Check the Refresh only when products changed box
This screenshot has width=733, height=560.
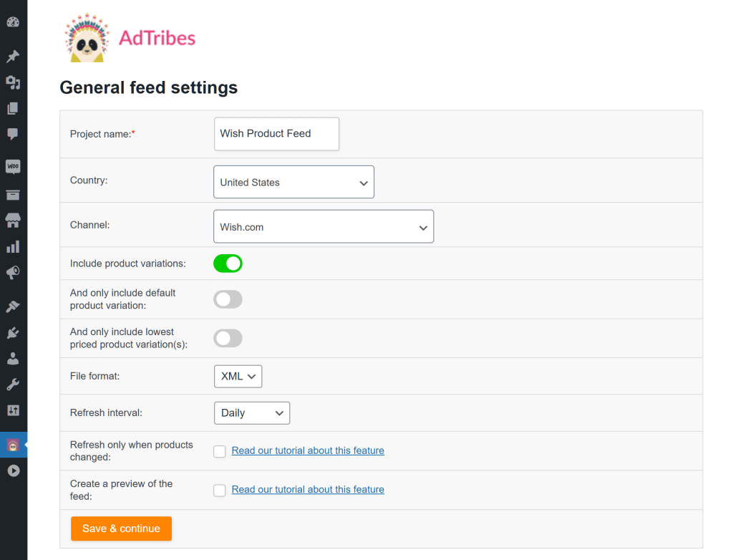pyautogui.click(x=219, y=450)
